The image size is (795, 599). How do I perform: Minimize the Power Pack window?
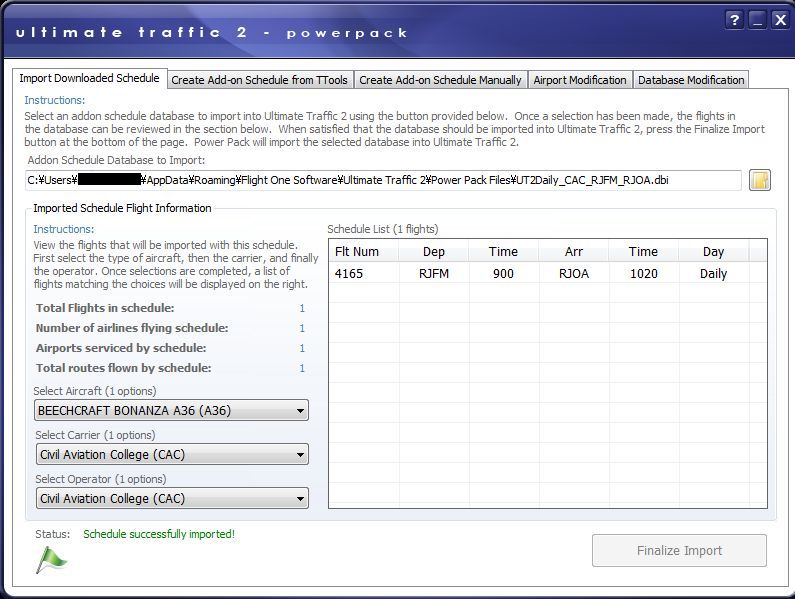(757, 20)
